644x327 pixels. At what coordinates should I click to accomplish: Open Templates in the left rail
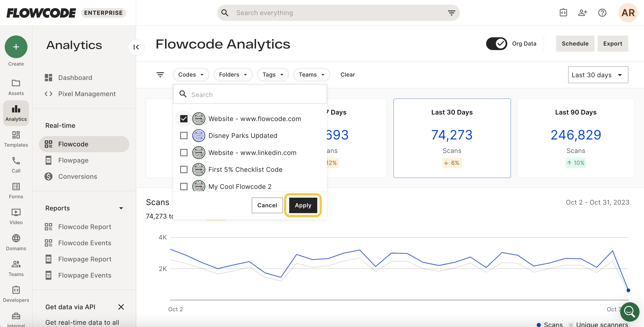pyautogui.click(x=16, y=139)
